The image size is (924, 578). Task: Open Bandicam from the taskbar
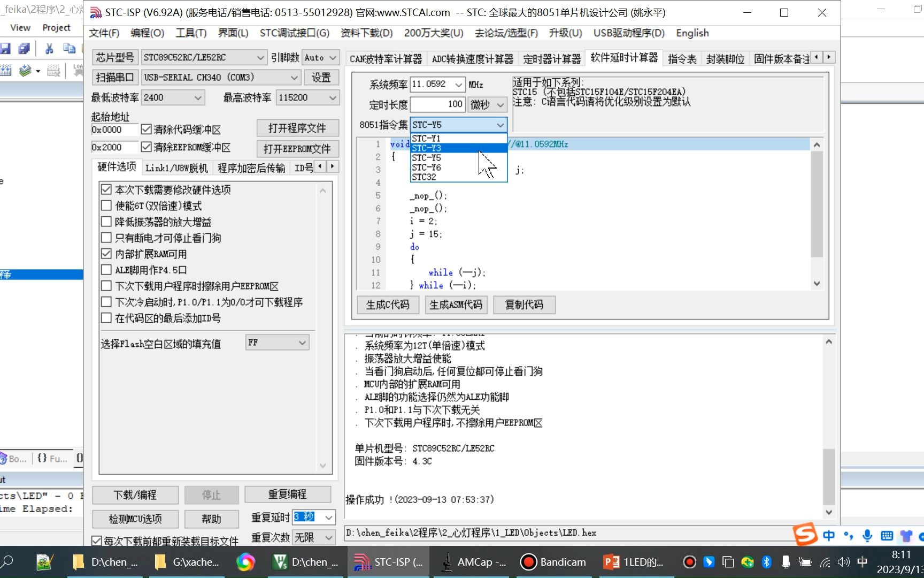(x=553, y=562)
